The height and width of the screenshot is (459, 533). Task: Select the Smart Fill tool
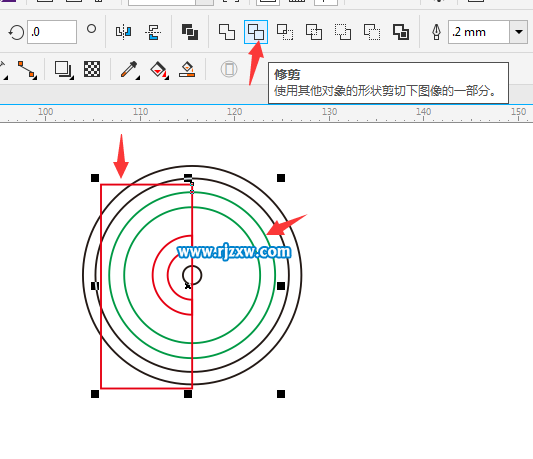pos(187,69)
